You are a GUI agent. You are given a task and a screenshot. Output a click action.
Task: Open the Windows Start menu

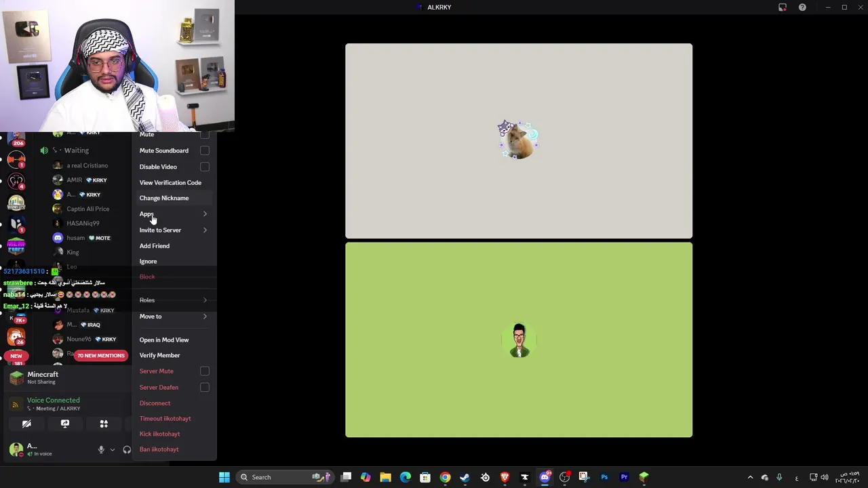[224, 477]
